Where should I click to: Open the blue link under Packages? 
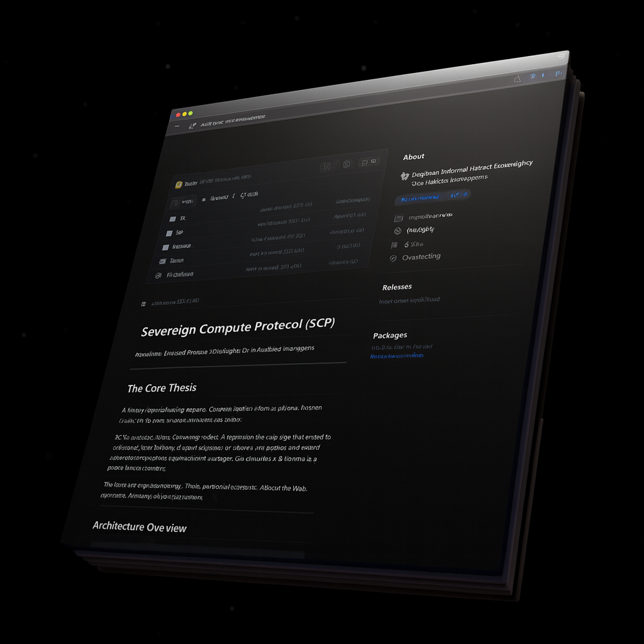396,356
